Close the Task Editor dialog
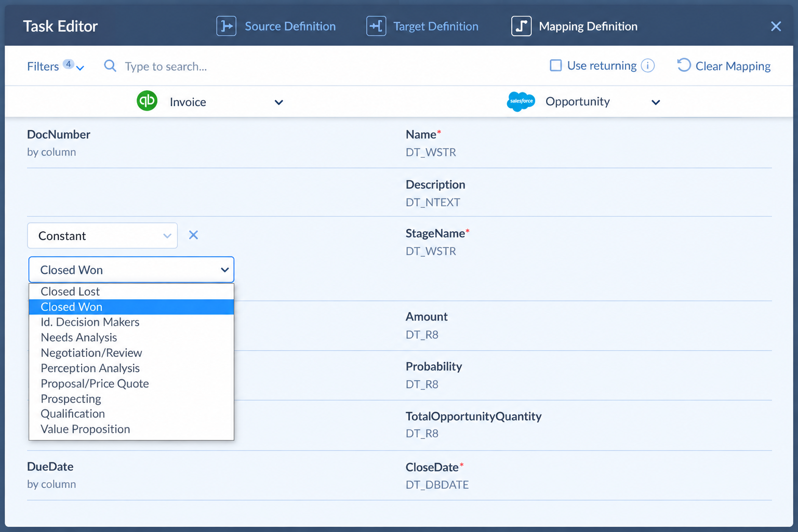This screenshot has width=798, height=532. click(x=776, y=26)
